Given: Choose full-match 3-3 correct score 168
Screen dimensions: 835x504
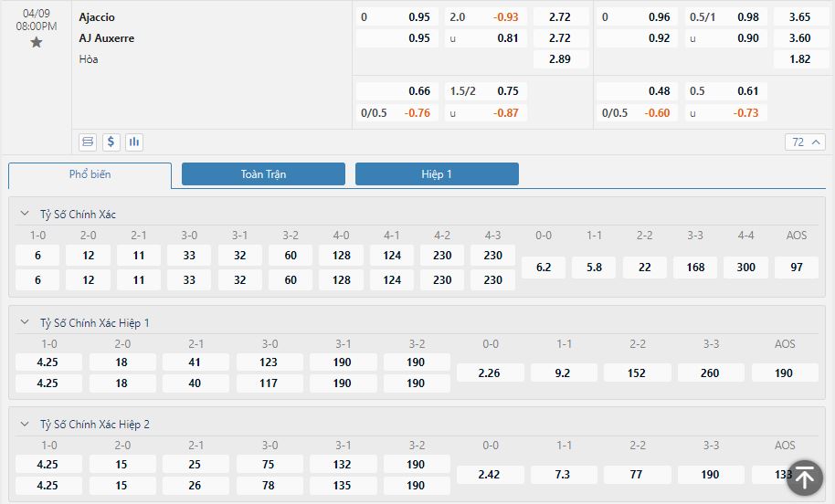Looking at the screenshot, I should tap(695, 268).
